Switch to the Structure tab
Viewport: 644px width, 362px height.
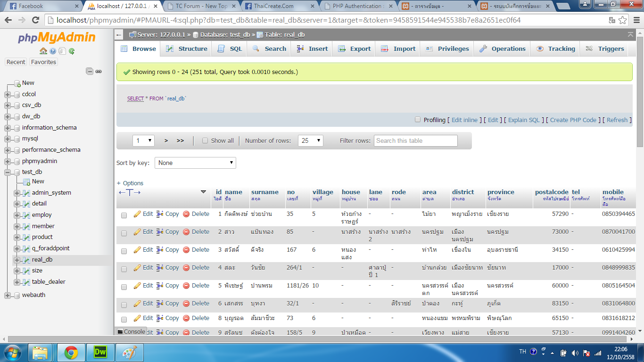187,49
